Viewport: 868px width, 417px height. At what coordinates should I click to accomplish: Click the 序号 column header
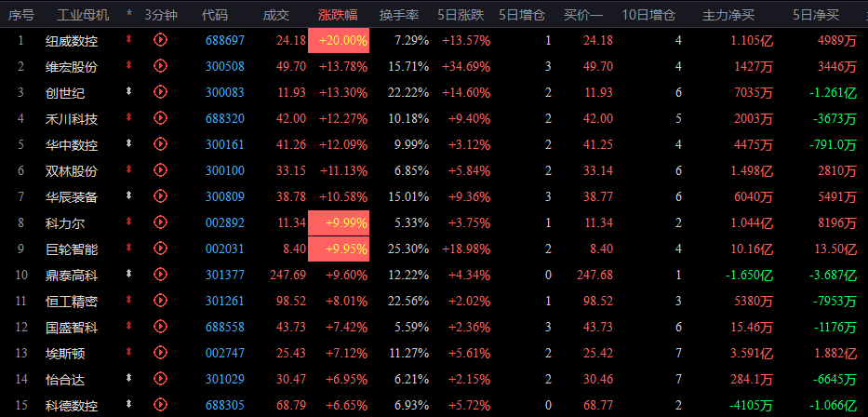21,15
